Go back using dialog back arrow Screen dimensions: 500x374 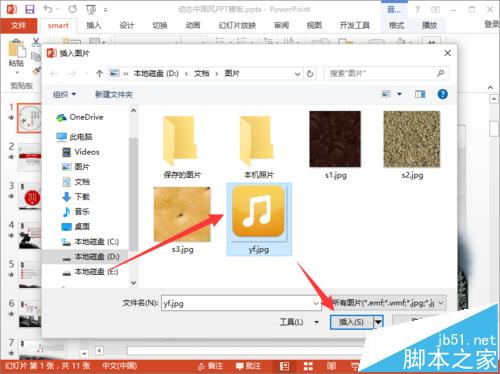point(54,73)
